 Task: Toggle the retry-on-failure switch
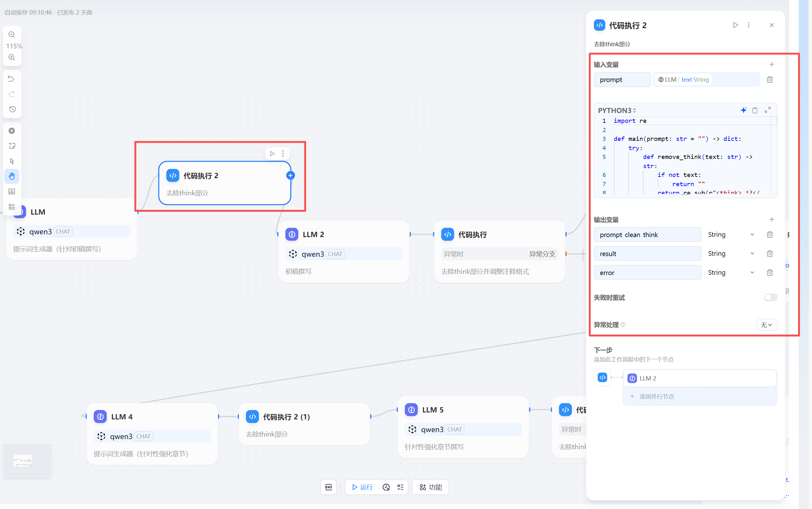coord(770,297)
